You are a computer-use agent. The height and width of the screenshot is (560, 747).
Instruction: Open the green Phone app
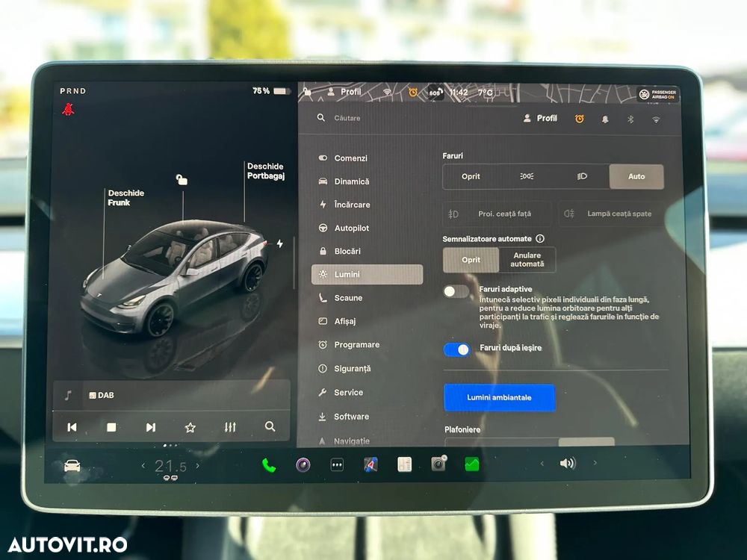point(269,464)
